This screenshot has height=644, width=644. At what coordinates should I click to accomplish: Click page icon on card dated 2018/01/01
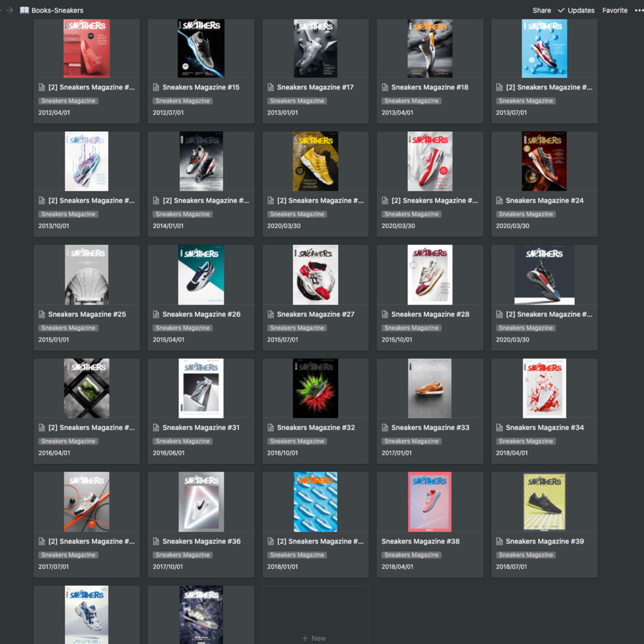click(x=271, y=542)
